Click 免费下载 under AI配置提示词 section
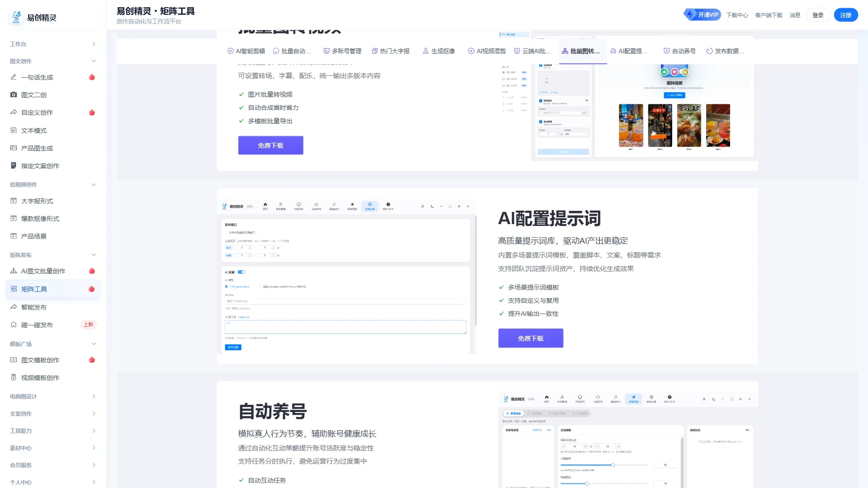 pos(531,338)
